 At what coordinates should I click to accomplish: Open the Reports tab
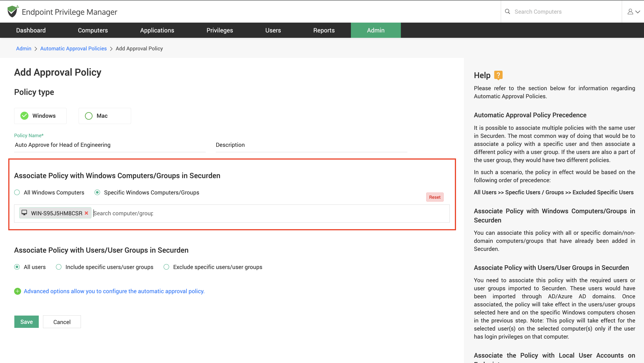click(x=324, y=30)
